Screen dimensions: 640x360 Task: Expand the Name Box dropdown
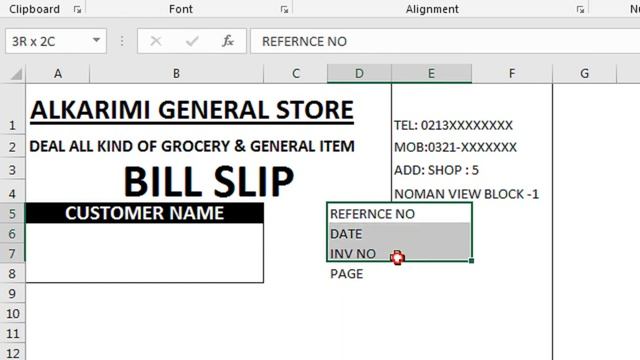[x=96, y=40]
